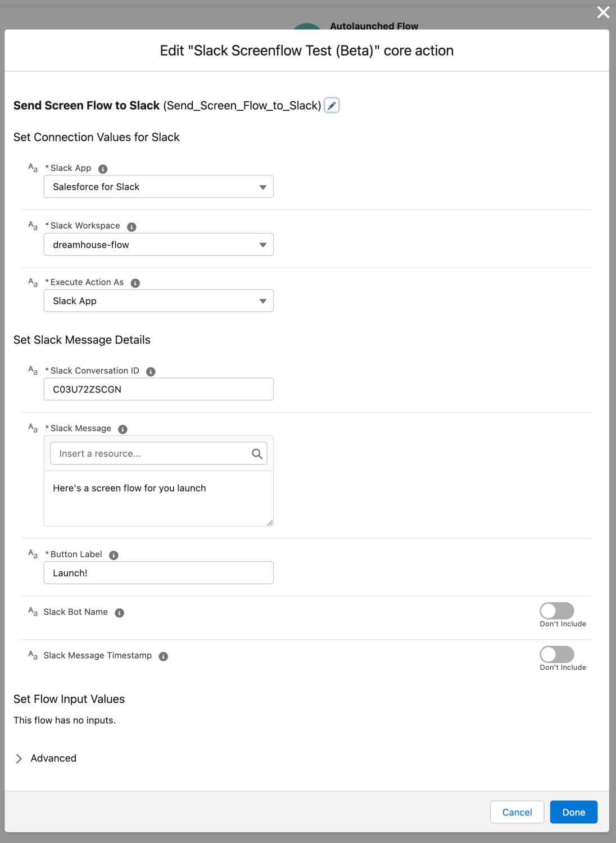Open the info tooltip for Button Label

point(113,555)
